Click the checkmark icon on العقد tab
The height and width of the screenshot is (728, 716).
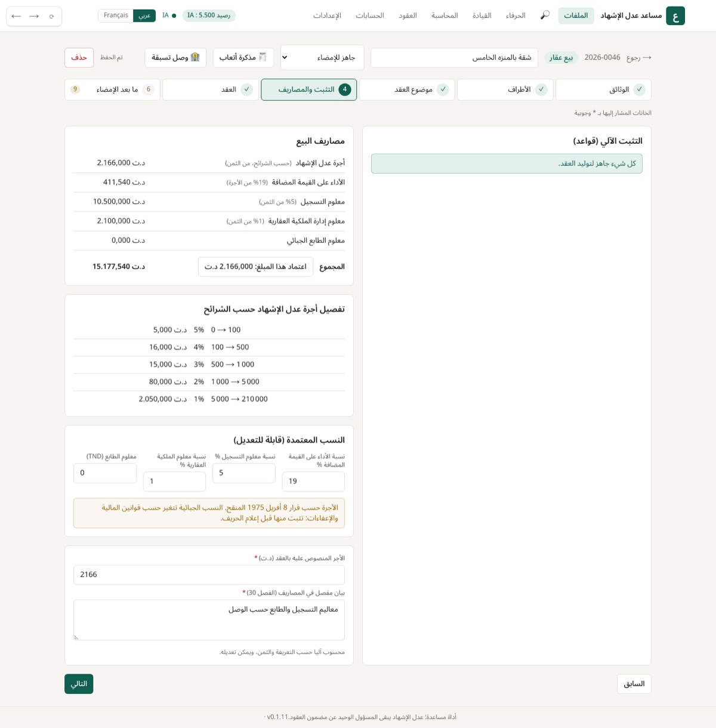click(246, 90)
